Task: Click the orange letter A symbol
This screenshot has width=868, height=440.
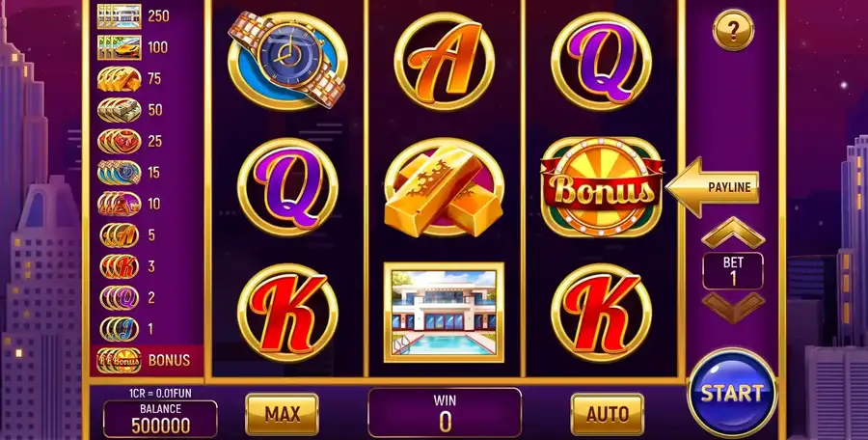Action: [444, 61]
